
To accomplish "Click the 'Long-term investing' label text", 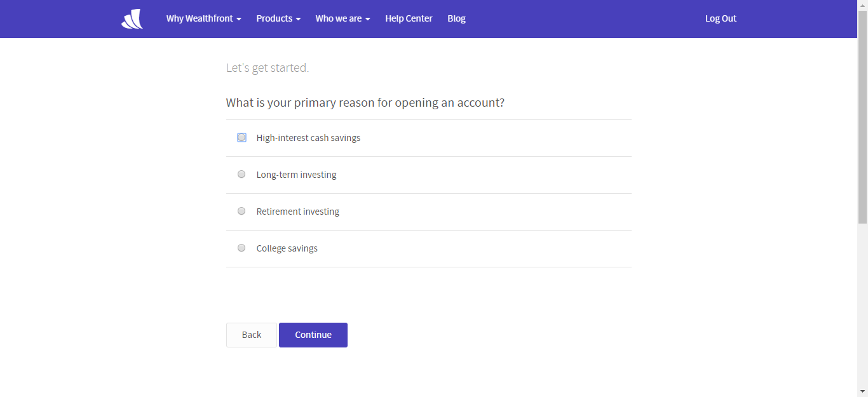I will [x=296, y=175].
